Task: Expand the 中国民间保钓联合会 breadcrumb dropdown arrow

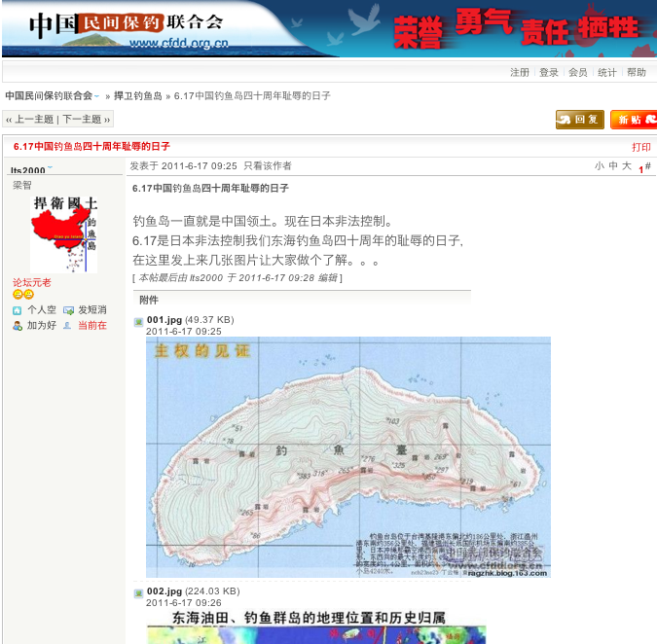Action: click(96, 96)
